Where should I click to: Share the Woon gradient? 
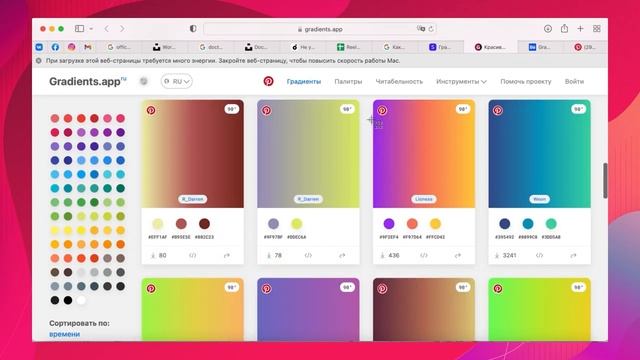coord(573,256)
